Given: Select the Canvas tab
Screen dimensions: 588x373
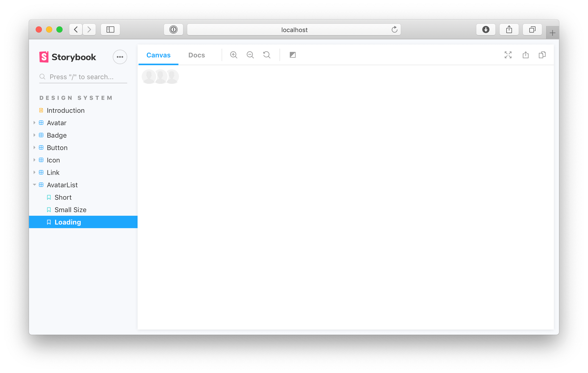Looking at the screenshot, I should click(x=159, y=55).
